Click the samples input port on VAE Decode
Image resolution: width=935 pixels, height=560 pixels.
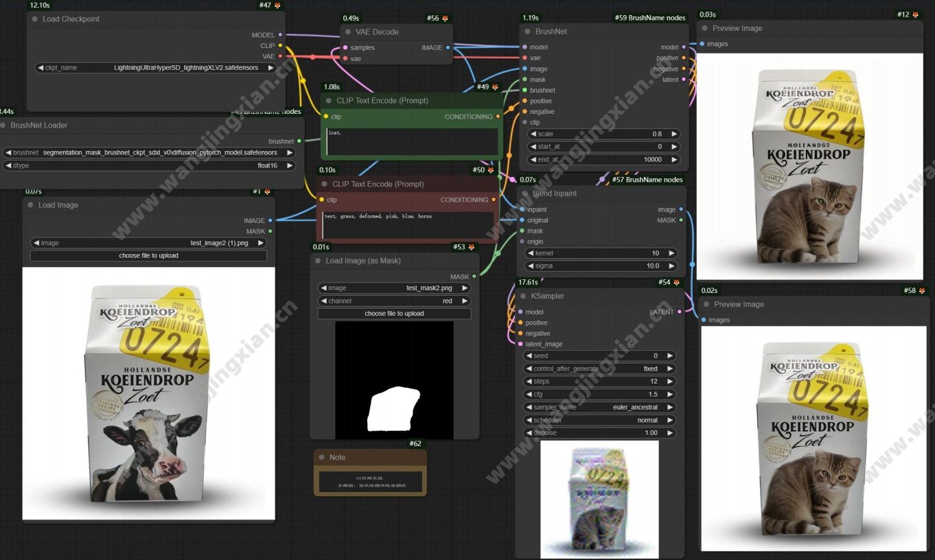345,48
